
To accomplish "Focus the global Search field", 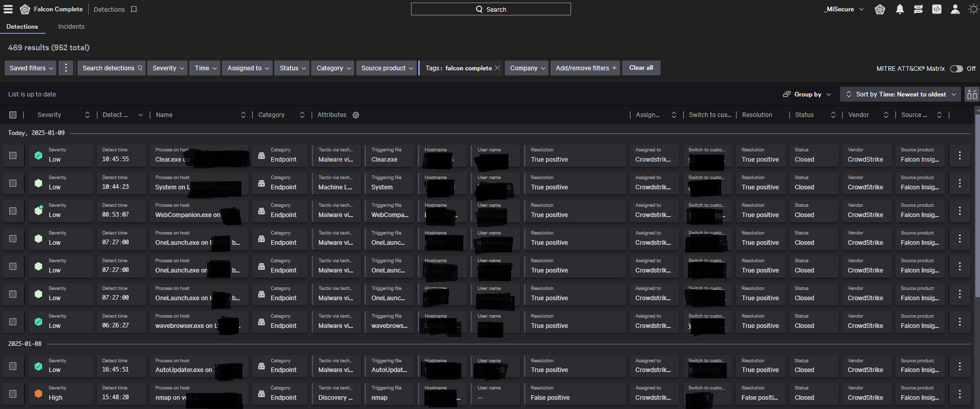I will click(x=491, y=9).
